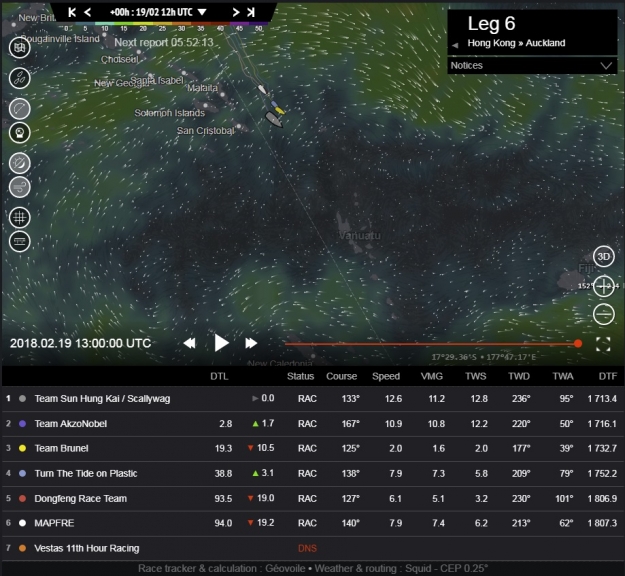Jump to last report in time bar
The image size is (625, 576).
tap(251, 12)
